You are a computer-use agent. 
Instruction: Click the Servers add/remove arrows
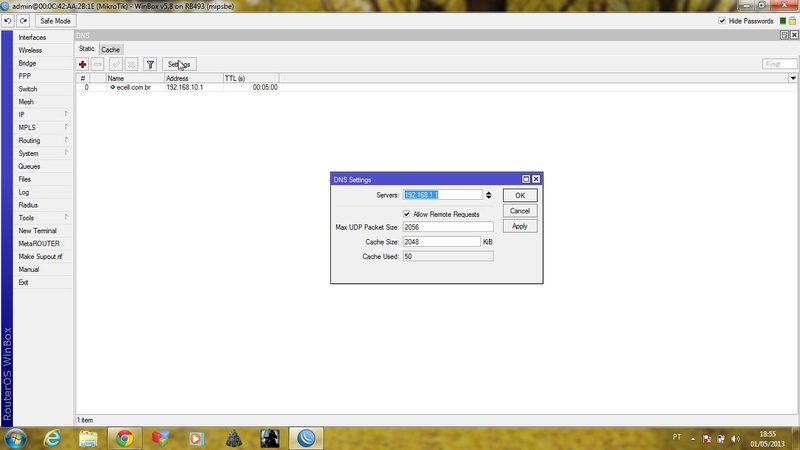488,195
